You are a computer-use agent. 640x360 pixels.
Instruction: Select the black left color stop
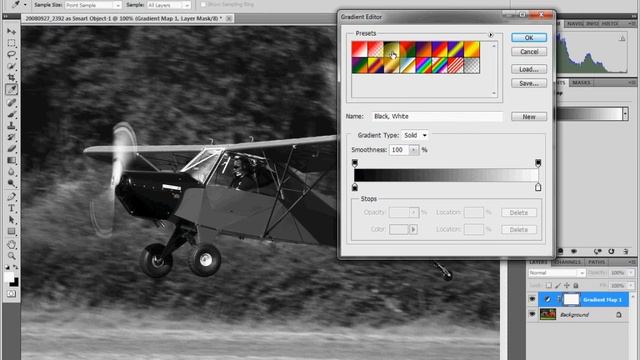click(355, 187)
